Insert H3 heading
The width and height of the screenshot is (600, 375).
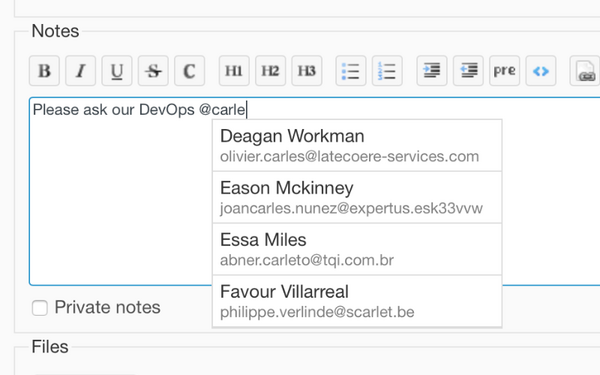tap(307, 71)
